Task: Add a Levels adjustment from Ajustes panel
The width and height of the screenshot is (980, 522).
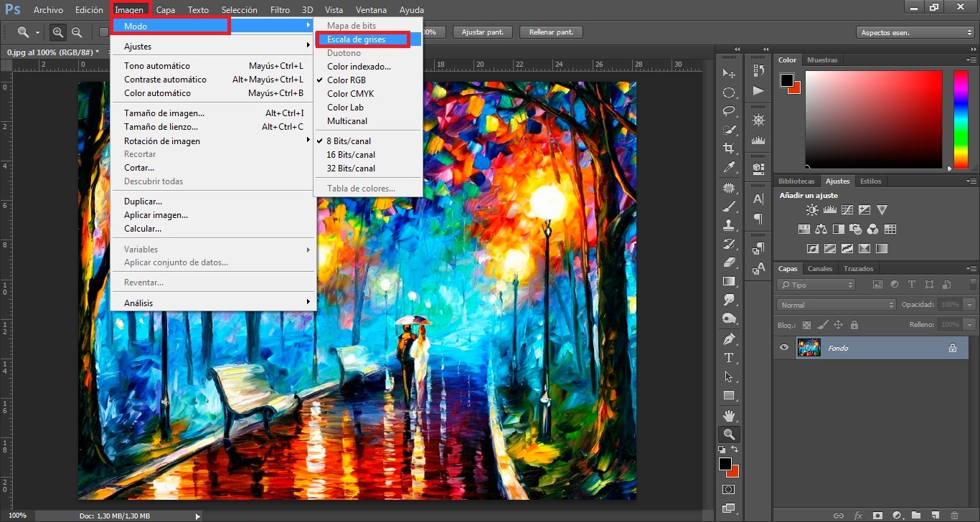Action: point(830,210)
